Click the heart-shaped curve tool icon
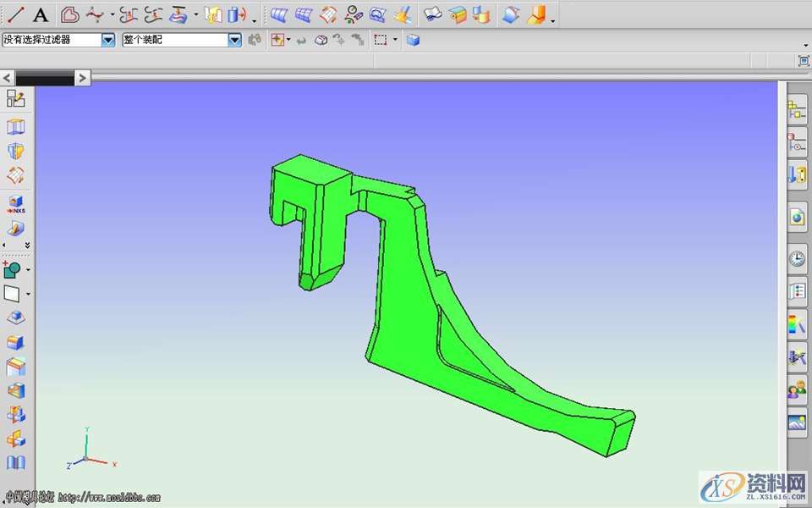This screenshot has width=812, height=508. [x=70, y=14]
